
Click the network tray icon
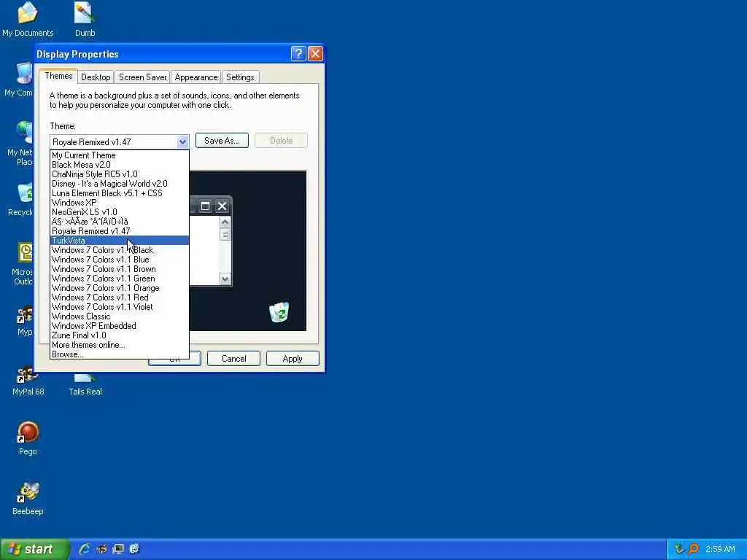[679, 549]
